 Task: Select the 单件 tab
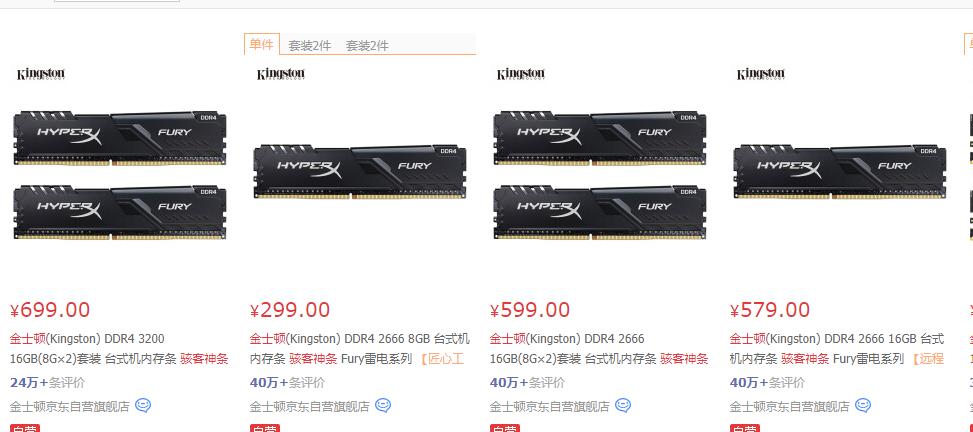(x=262, y=45)
